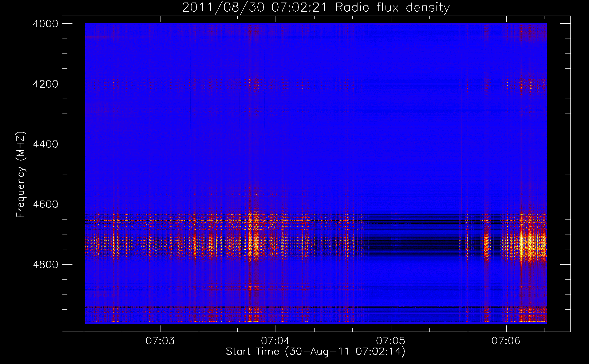Click the 07:03 time tick label
Image resolution: width=589 pixels, height=364 pixels.
click(160, 341)
